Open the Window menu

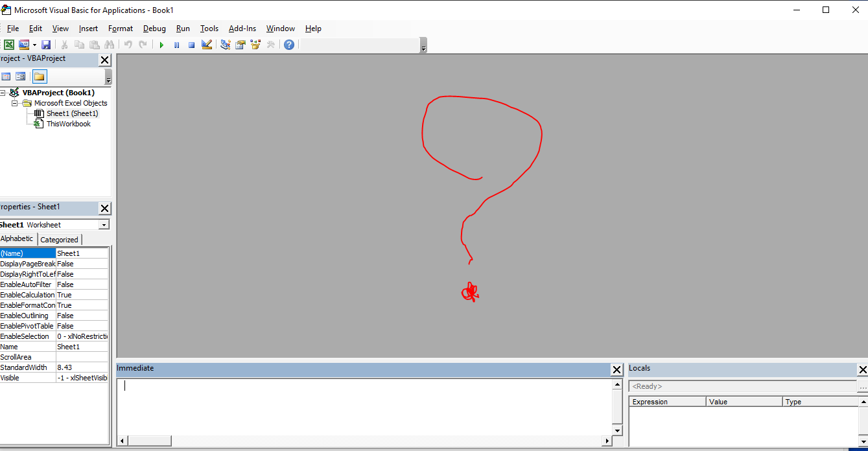[281, 29]
